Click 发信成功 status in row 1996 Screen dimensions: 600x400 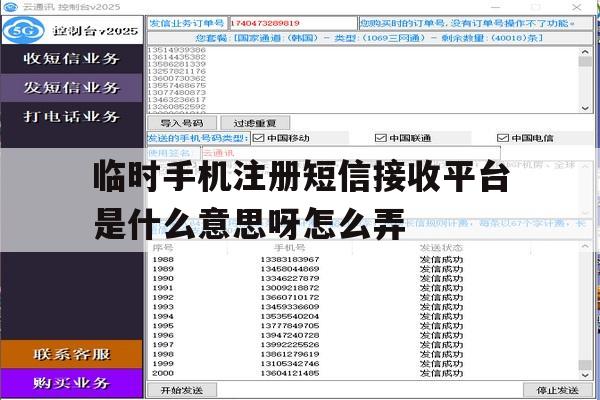click(x=441, y=335)
